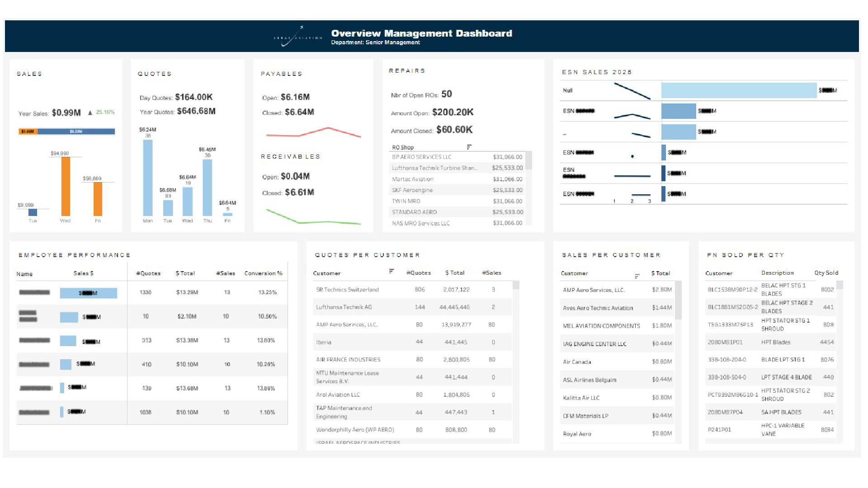This screenshot has height=488, width=868.
Task: Click Amount Open value $200.20K
Action: tap(453, 112)
